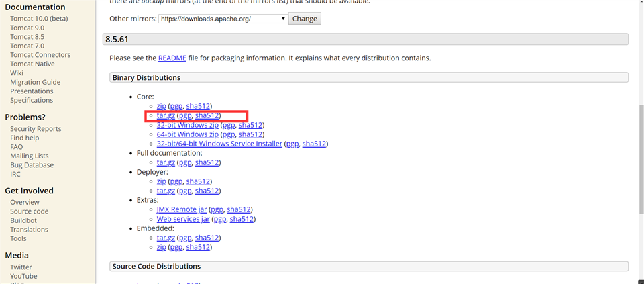
Task: Open the Translations sidebar link
Action: coord(29,230)
